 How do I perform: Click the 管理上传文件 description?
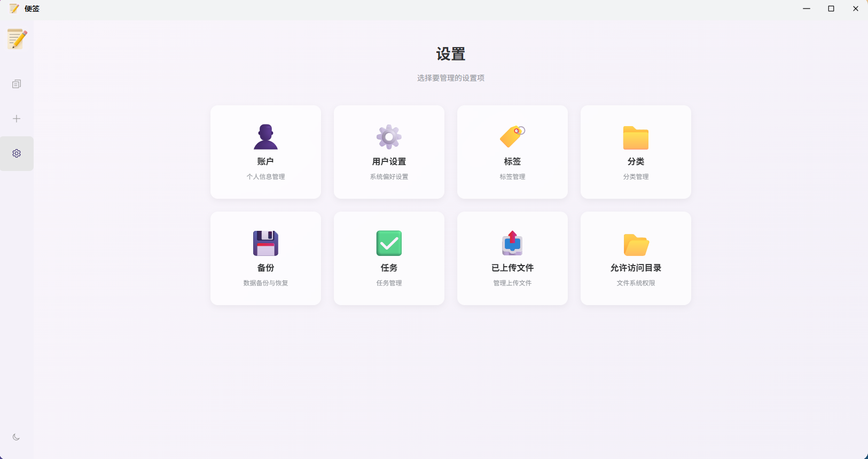(x=512, y=283)
